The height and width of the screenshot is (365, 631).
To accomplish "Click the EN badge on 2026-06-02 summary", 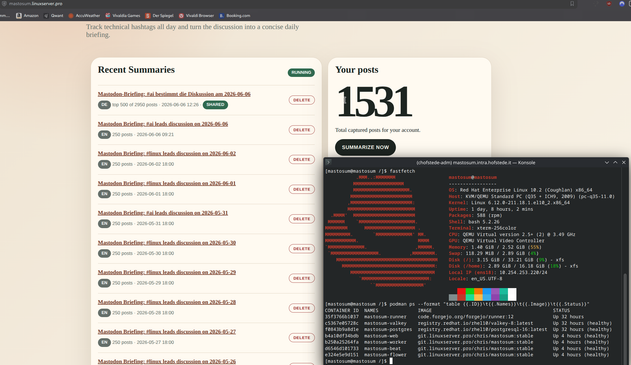I will click(104, 164).
